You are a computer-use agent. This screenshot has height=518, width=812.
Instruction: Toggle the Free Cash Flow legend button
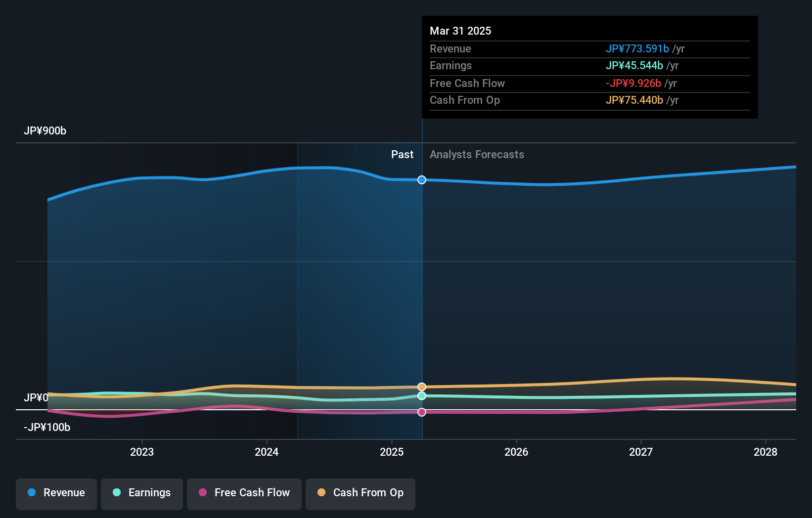tap(244, 494)
